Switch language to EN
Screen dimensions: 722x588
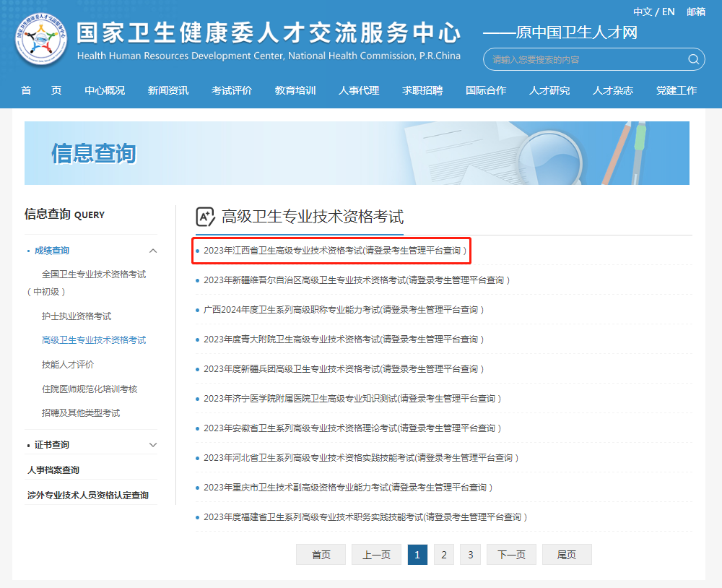tap(668, 12)
